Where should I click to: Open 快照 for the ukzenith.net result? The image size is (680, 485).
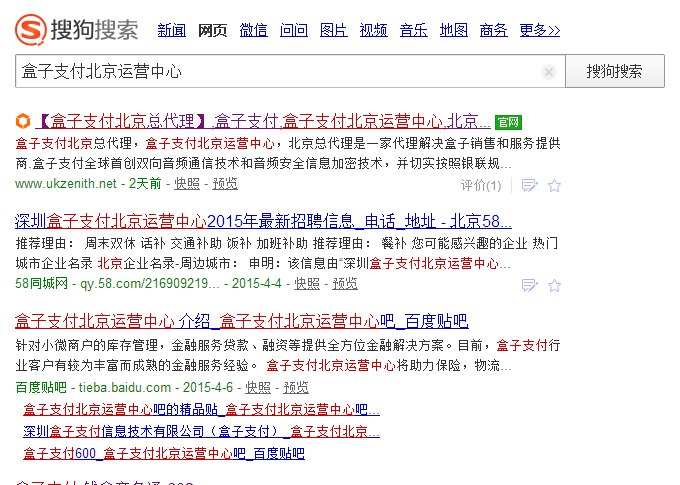187,184
